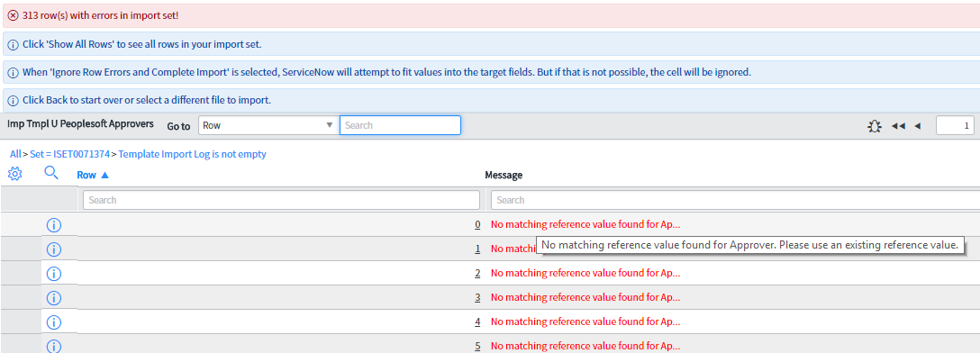The image size is (980, 353).
Task: Preview record info icon for row 3
Action: coord(54,298)
